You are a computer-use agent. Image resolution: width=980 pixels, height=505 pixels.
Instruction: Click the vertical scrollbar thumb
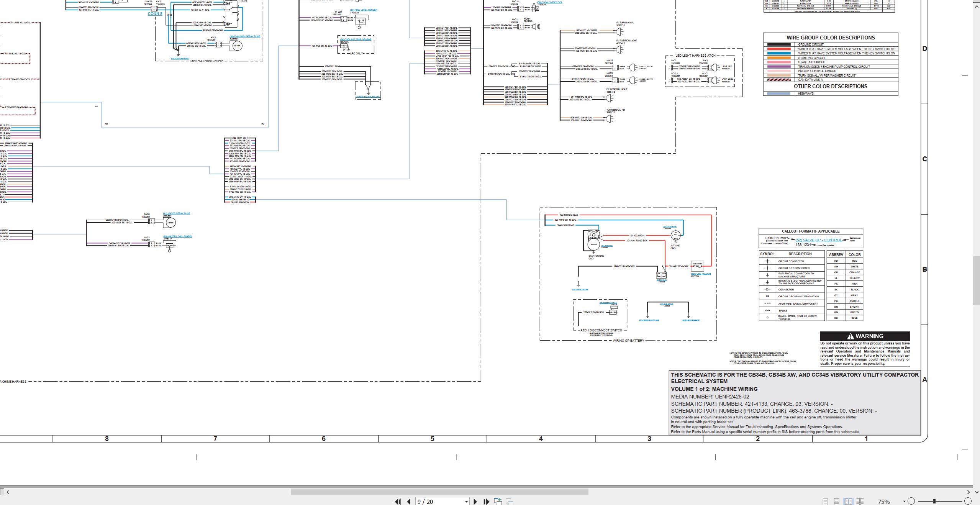[977, 281]
